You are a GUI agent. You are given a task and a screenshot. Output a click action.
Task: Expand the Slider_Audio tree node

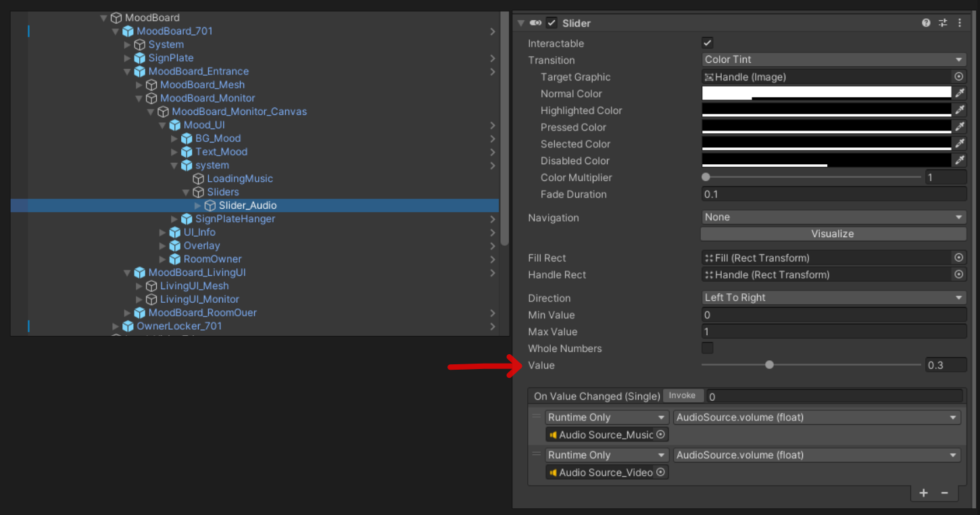pyautogui.click(x=198, y=205)
